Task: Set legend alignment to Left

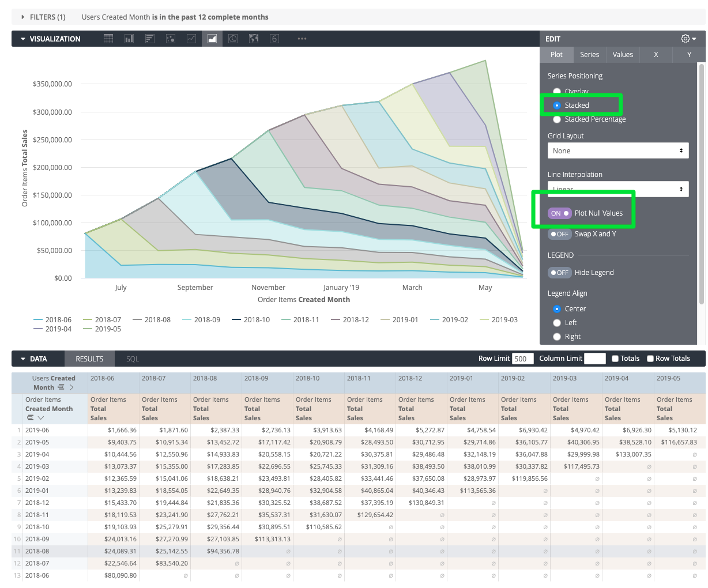Action: 557,323
